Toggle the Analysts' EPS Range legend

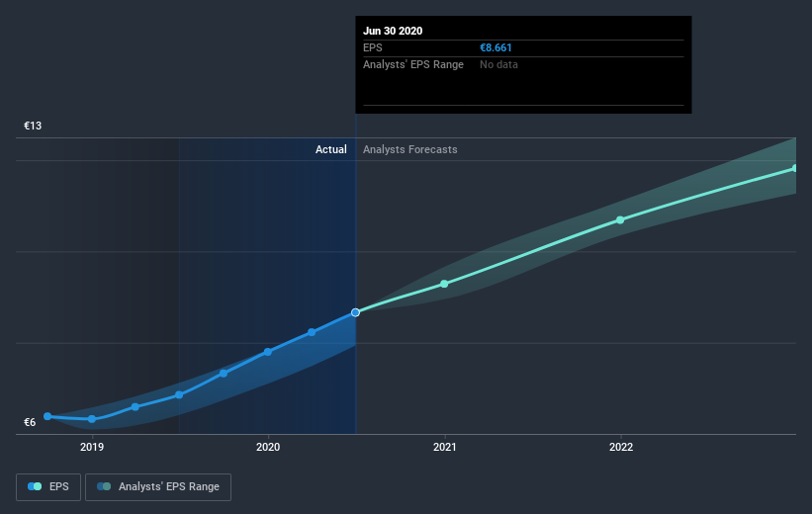pos(158,487)
